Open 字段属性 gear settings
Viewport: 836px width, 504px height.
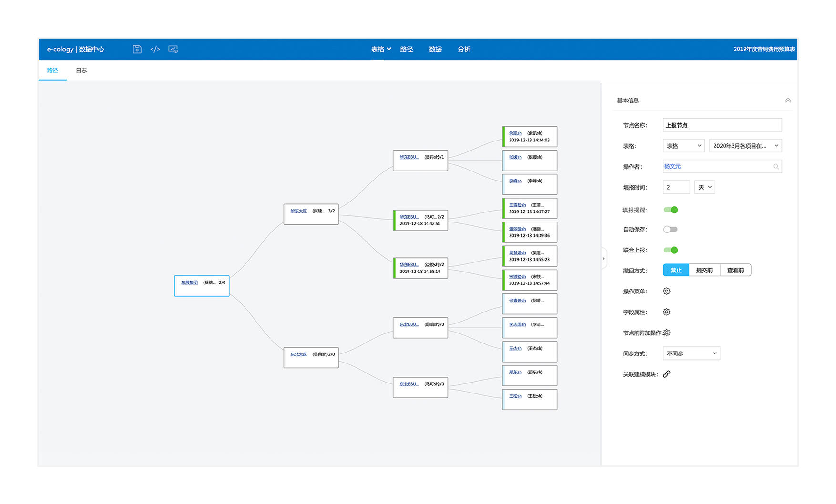pos(666,312)
